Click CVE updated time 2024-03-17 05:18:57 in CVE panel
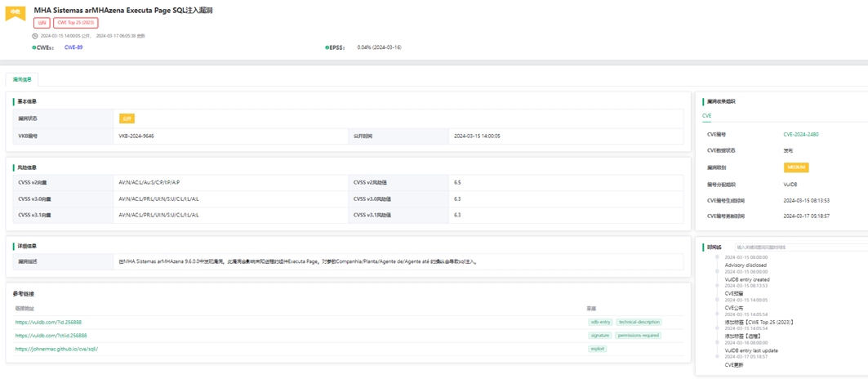Viewport: 868px width, 379px height. 806,216
